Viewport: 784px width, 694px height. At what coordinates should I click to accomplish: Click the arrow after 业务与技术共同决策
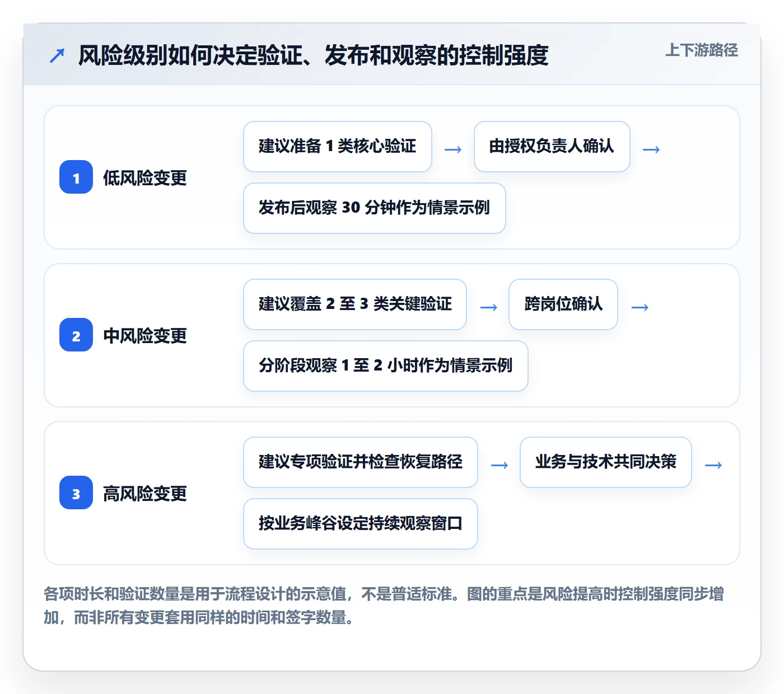tap(713, 465)
